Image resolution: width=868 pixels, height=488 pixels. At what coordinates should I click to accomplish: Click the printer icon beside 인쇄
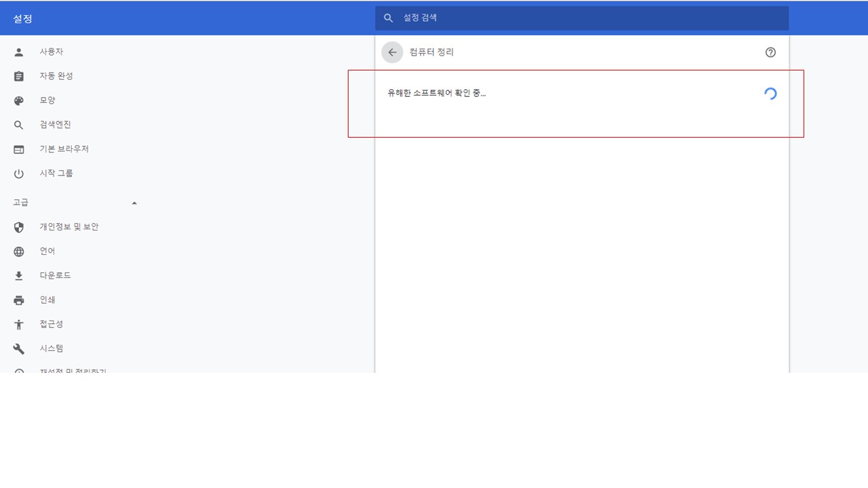click(19, 300)
